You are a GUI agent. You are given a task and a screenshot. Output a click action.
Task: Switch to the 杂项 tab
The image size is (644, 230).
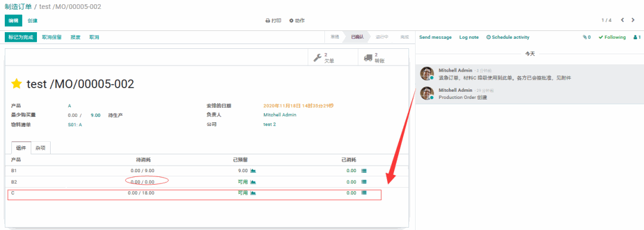(x=41, y=148)
